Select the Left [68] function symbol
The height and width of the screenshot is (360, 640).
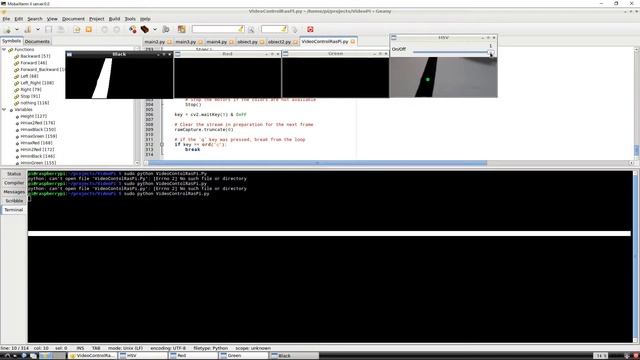click(29, 76)
